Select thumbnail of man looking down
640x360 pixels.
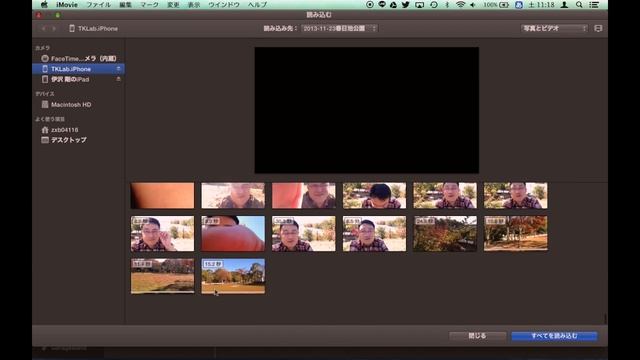[374, 196]
